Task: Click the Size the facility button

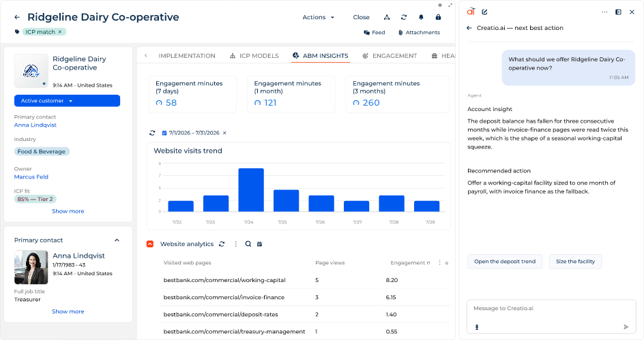Action: (x=575, y=262)
